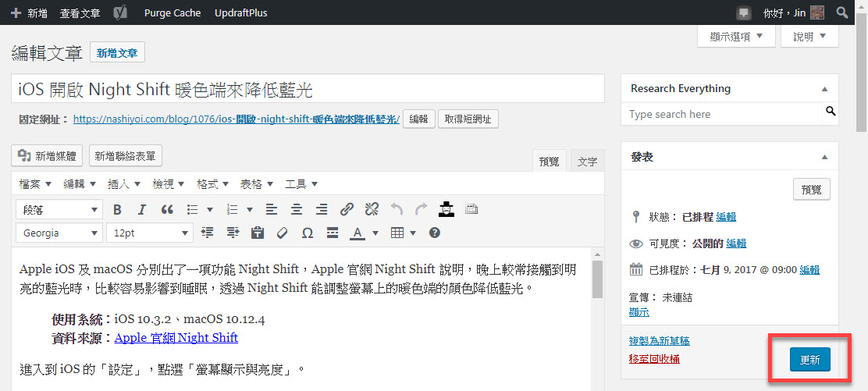The height and width of the screenshot is (391, 868).
Task: Open 編輯 menu in editor menubar
Action: point(80,184)
